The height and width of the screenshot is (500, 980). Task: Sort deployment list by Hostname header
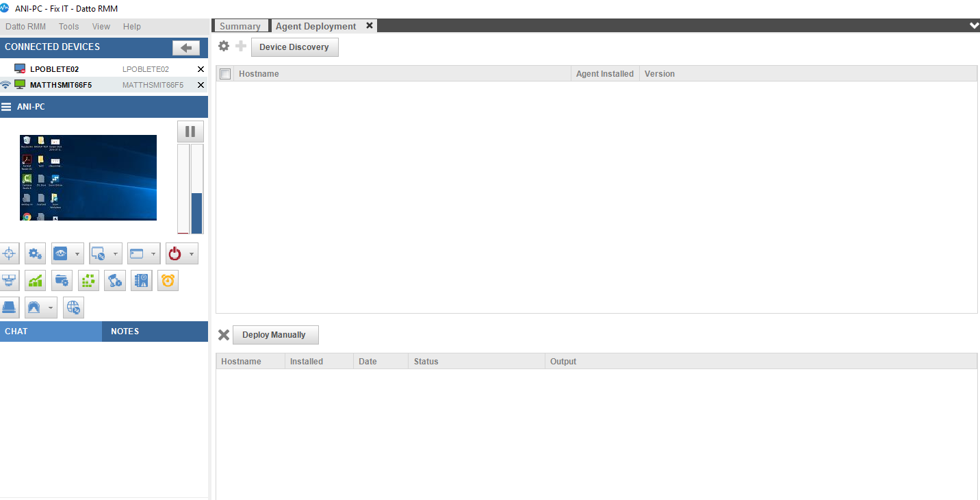[x=250, y=362]
